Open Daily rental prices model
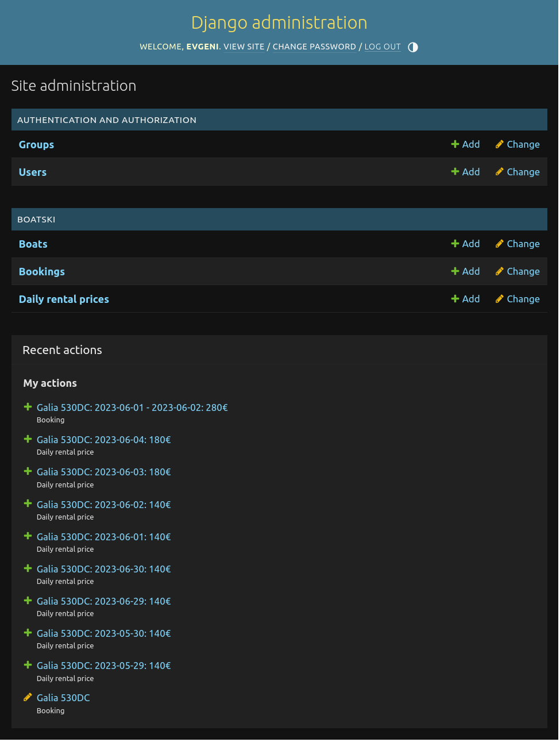 (64, 299)
